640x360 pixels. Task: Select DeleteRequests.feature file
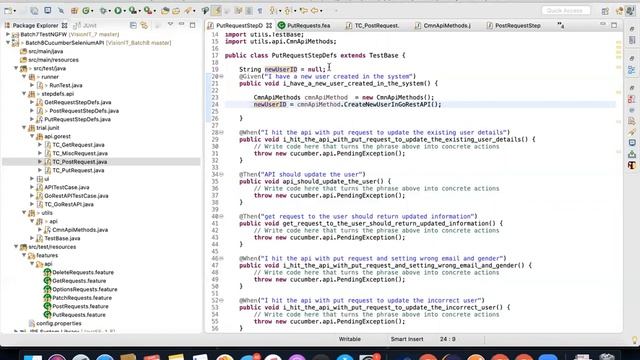83,272
